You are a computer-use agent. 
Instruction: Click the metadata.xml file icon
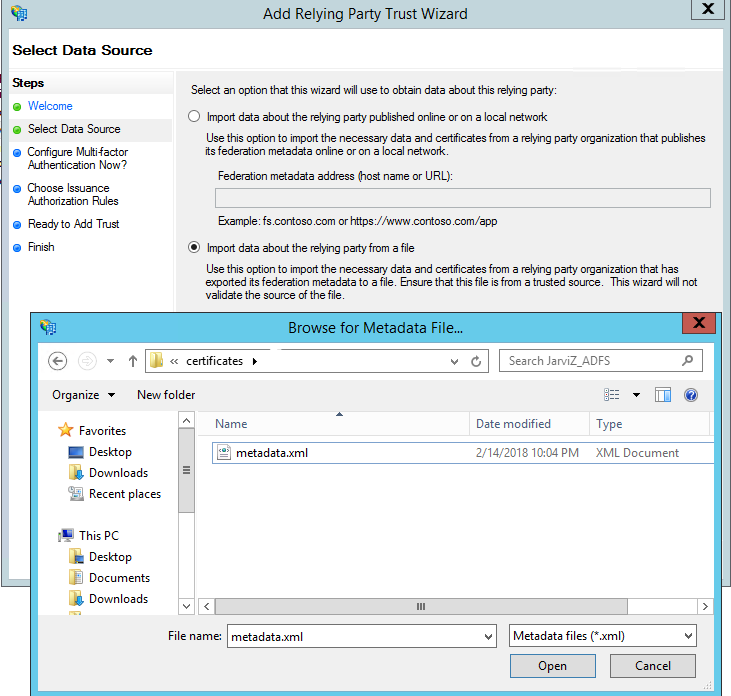pos(224,452)
